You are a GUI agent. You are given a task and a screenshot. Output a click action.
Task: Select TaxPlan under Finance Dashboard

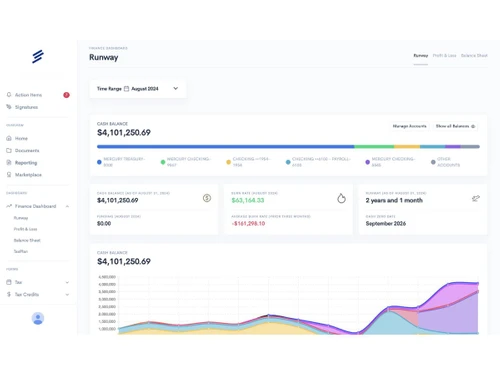point(21,251)
